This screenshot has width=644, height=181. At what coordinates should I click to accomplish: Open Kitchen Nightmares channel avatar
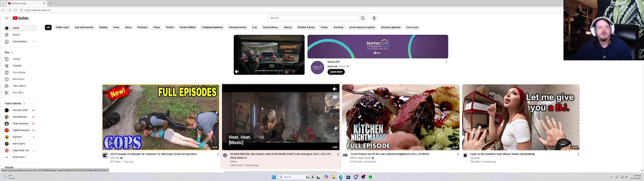345,155
